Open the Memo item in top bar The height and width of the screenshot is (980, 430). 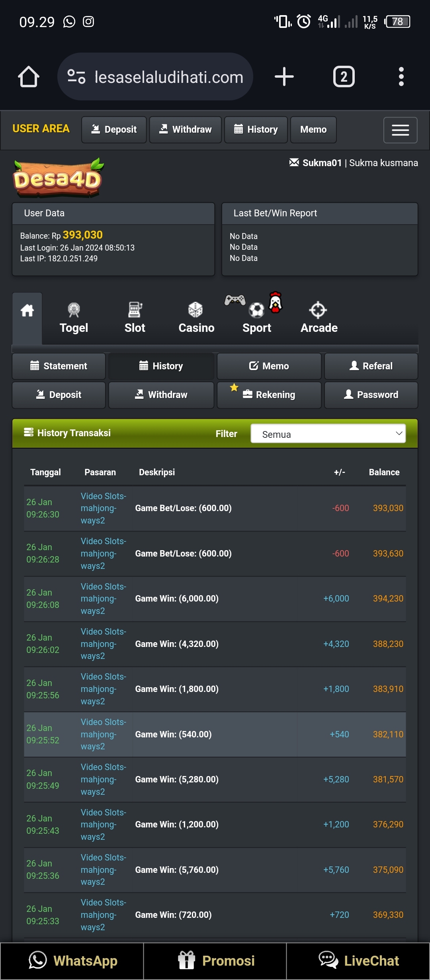click(313, 129)
